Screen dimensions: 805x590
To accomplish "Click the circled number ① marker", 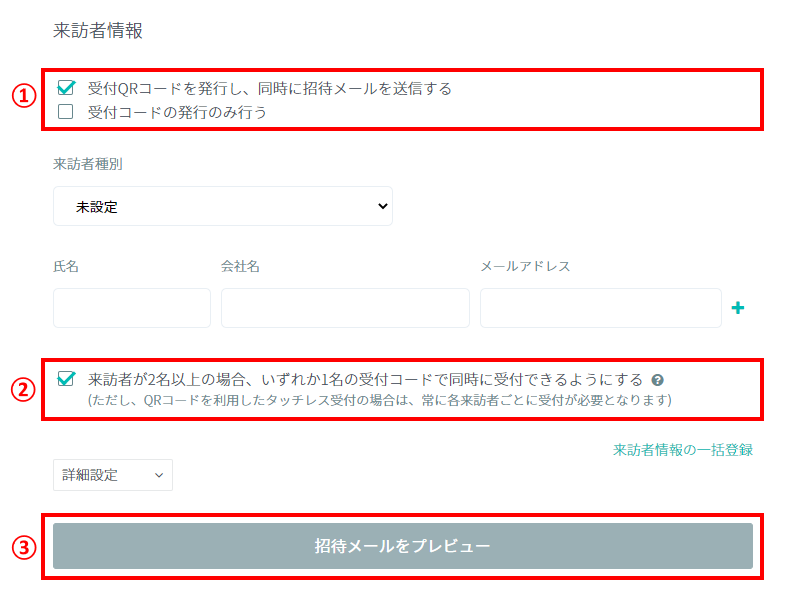I will point(24,97).
